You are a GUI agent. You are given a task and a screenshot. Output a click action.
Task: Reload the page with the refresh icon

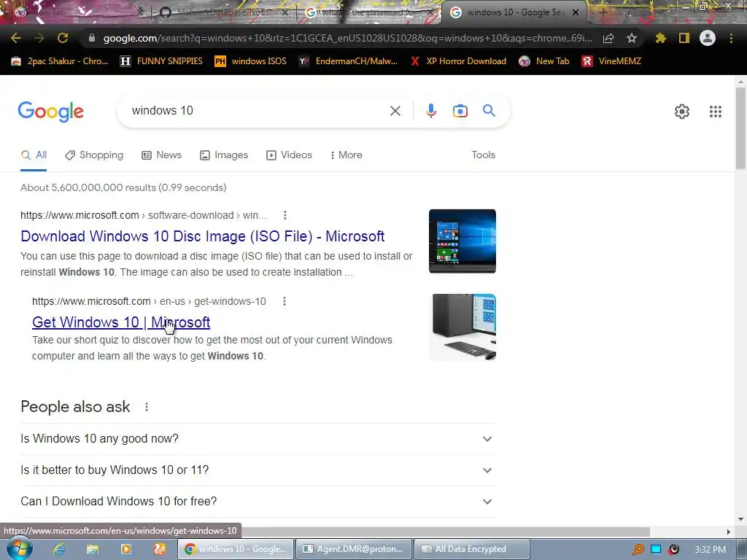63,38
